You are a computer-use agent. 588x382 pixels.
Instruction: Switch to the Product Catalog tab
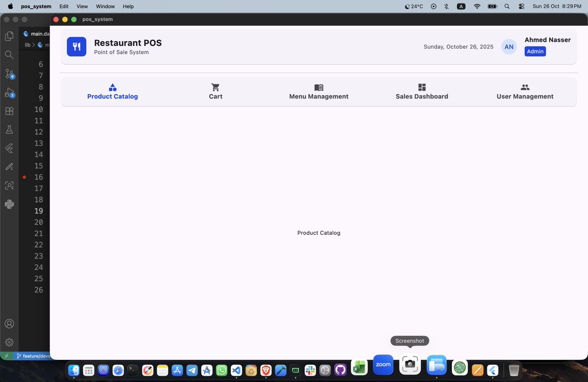[x=113, y=92]
